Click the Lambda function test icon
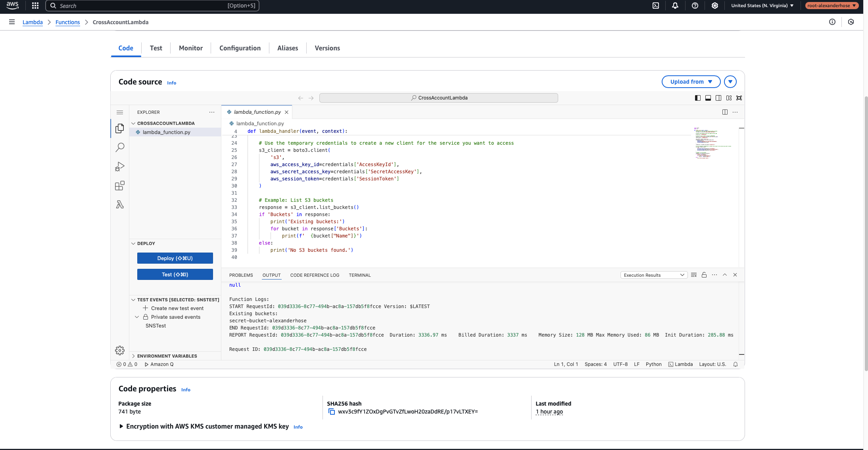 (x=120, y=204)
